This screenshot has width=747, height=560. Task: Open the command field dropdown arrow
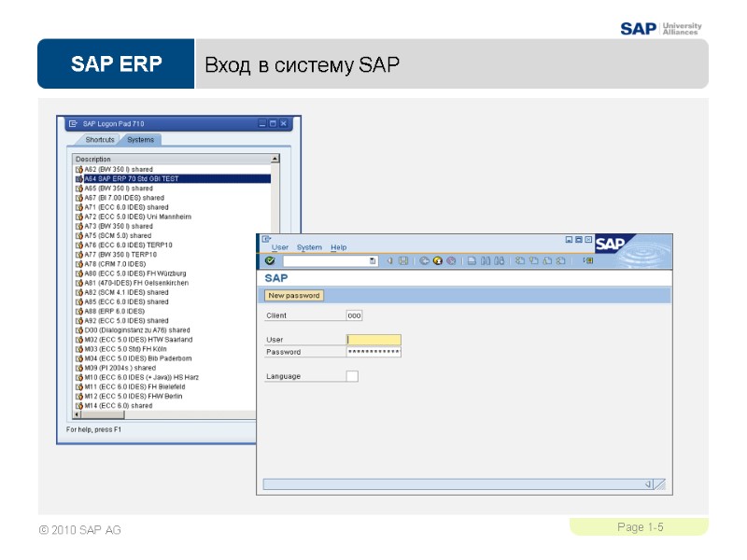click(x=373, y=262)
